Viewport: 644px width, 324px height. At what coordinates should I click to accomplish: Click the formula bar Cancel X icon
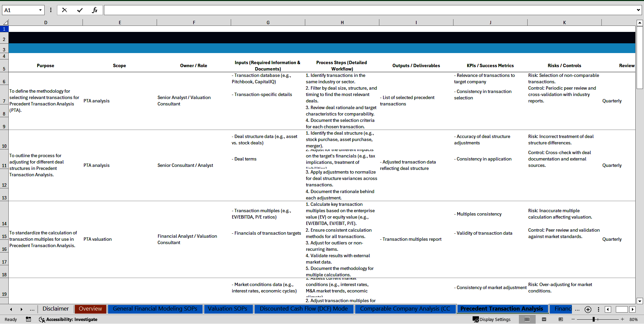pos(64,10)
